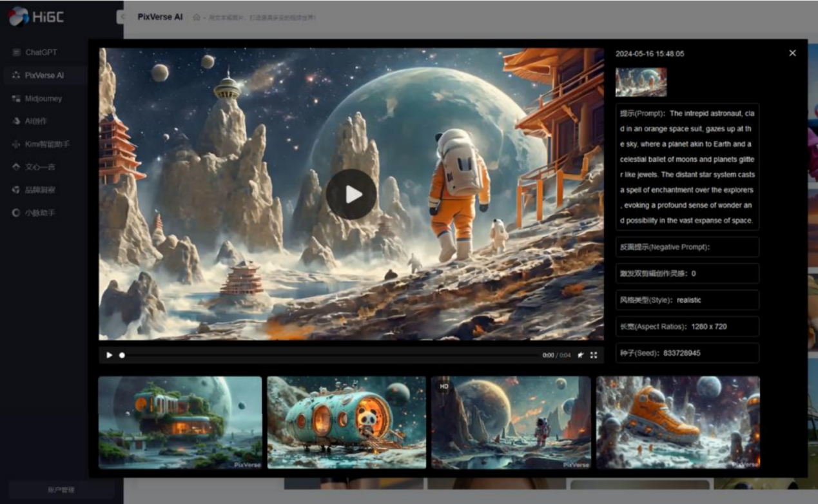Image resolution: width=818 pixels, height=504 pixels.
Task: Close the video detail dialog
Action: click(792, 53)
